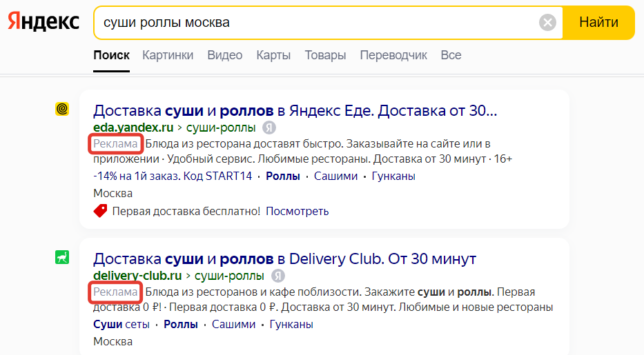Click the red price tag promo icon
644x355 pixels.
click(x=100, y=211)
